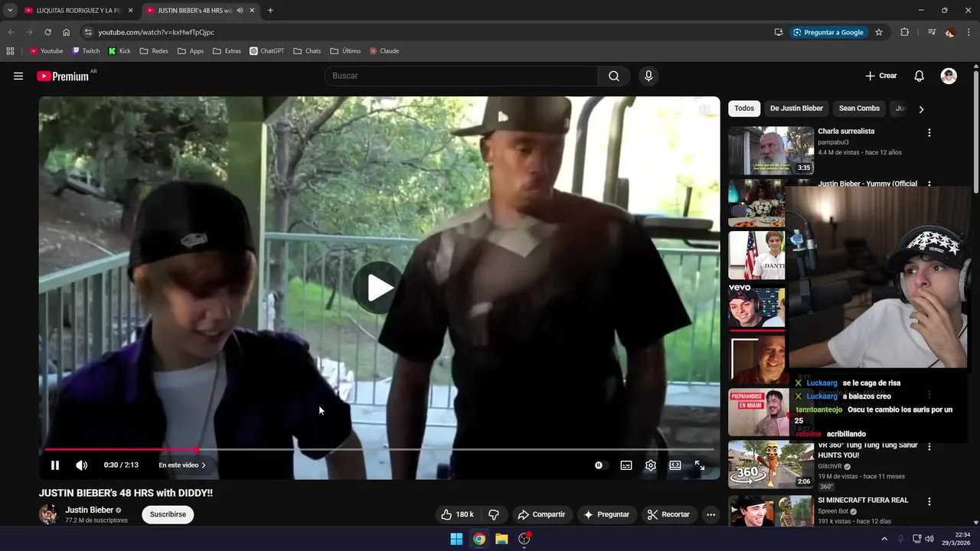
Task: Pause the video with the player pause button
Action: [x=55, y=465]
